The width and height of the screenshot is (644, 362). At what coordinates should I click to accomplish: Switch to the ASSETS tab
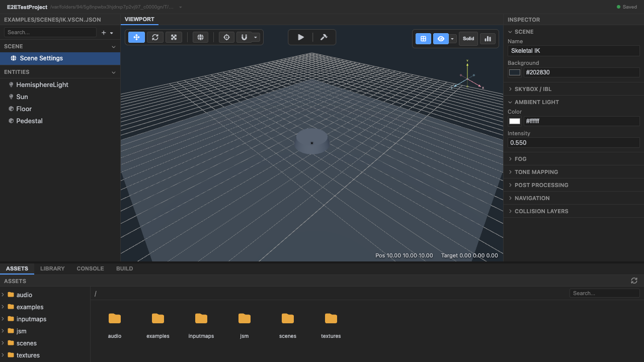(x=17, y=268)
